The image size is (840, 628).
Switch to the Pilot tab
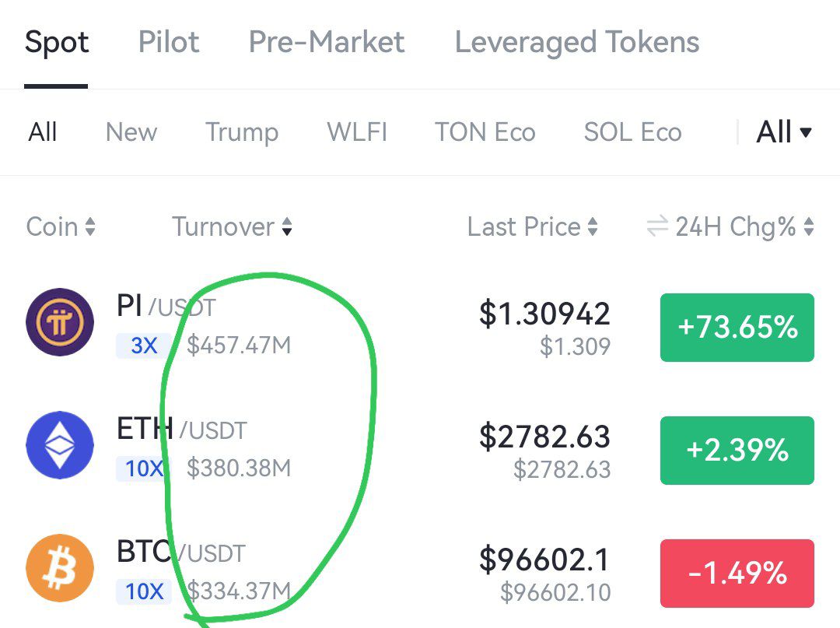168,42
